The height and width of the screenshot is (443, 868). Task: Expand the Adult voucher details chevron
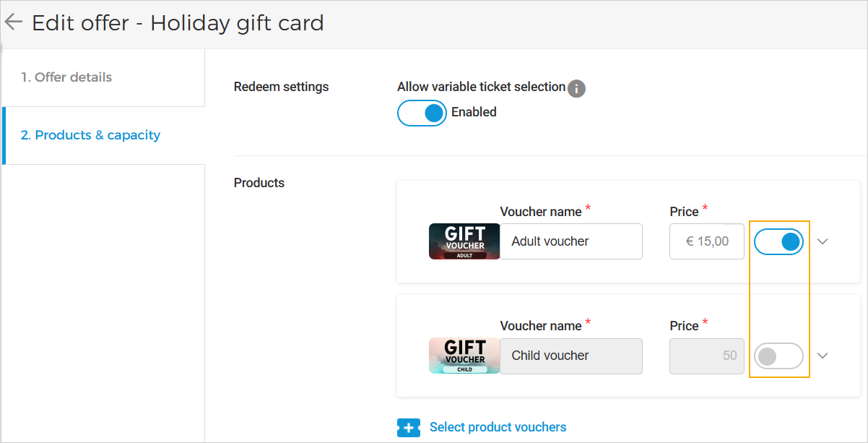point(823,241)
